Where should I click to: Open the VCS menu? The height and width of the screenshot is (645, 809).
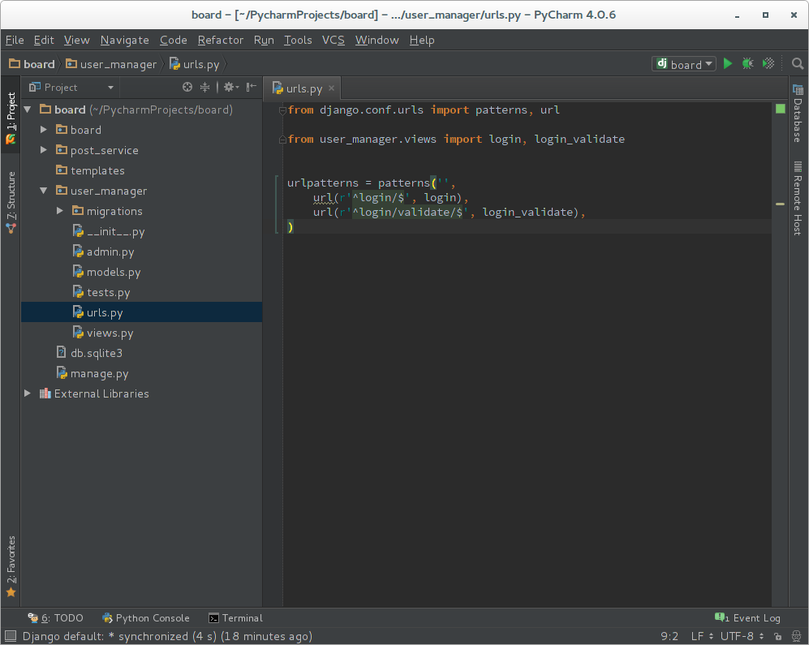pos(333,40)
